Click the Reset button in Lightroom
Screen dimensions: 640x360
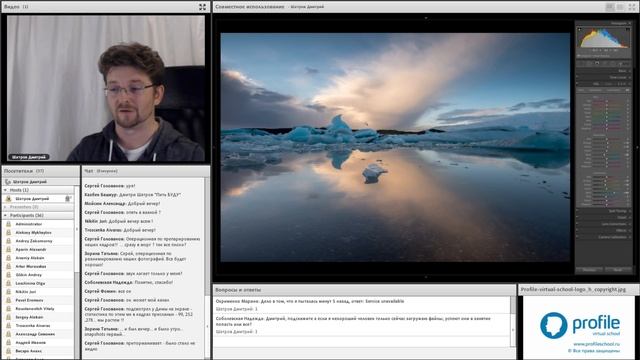coord(618,270)
